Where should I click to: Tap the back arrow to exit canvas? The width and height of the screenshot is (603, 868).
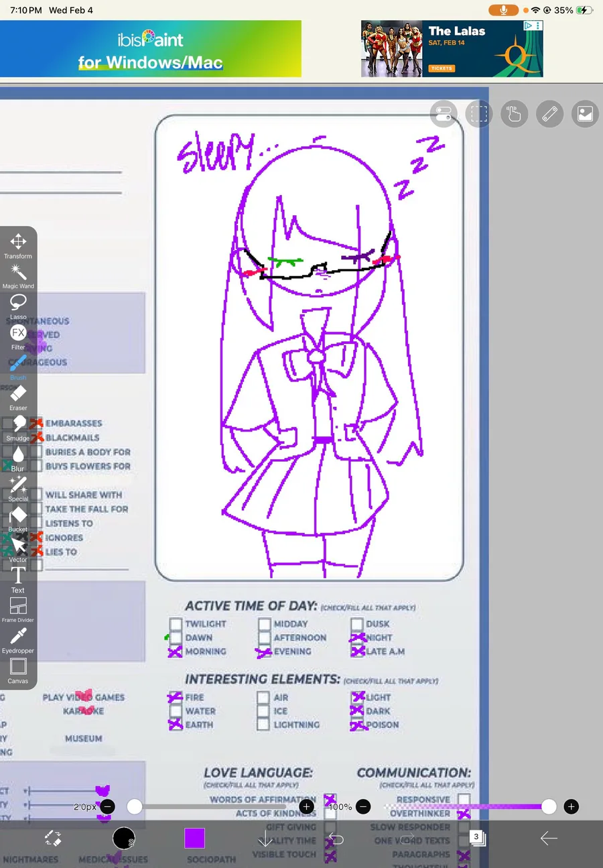549,838
